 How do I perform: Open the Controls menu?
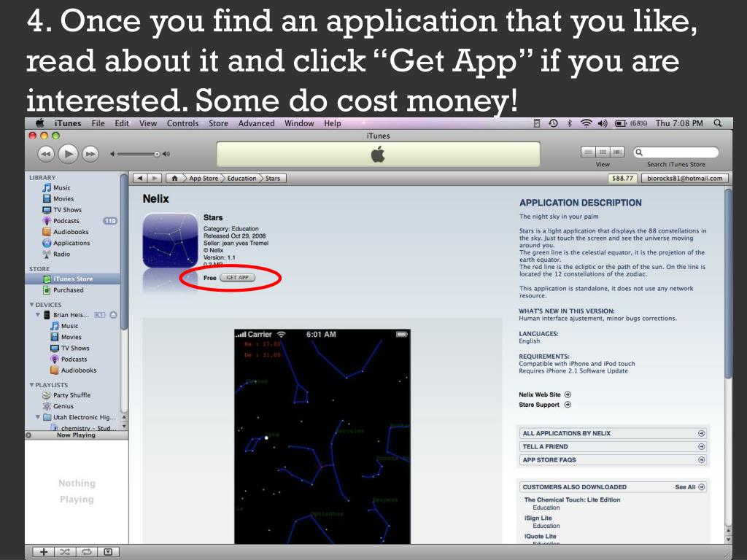point(182,123)
